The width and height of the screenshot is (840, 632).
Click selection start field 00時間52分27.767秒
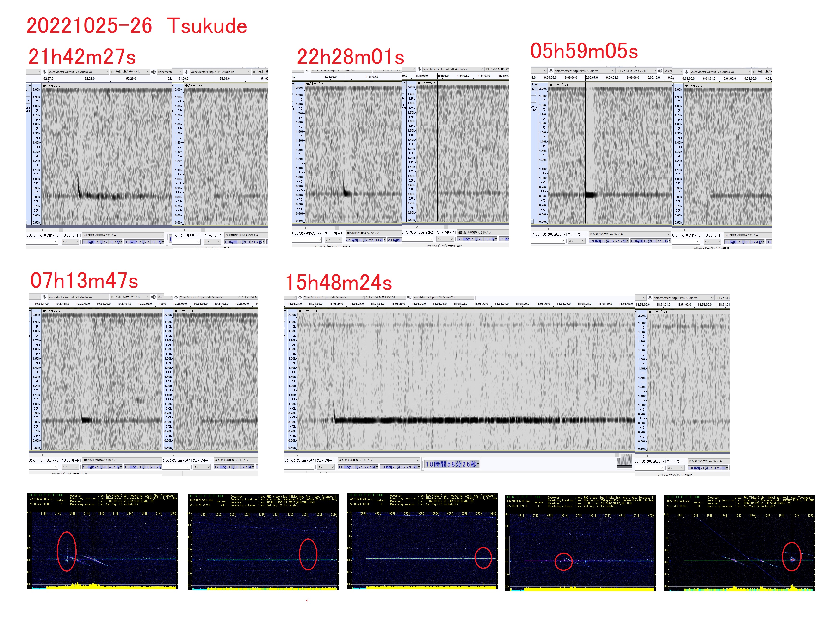102,242
